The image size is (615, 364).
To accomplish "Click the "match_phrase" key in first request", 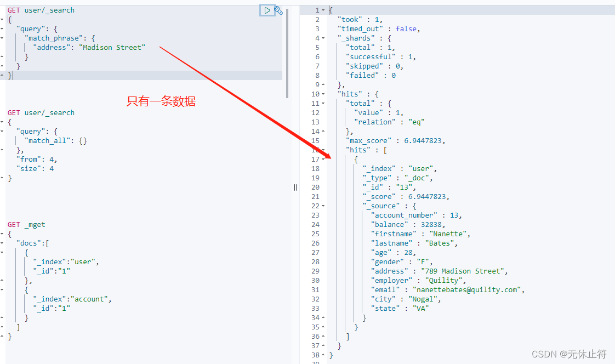I will coord(54,38).
